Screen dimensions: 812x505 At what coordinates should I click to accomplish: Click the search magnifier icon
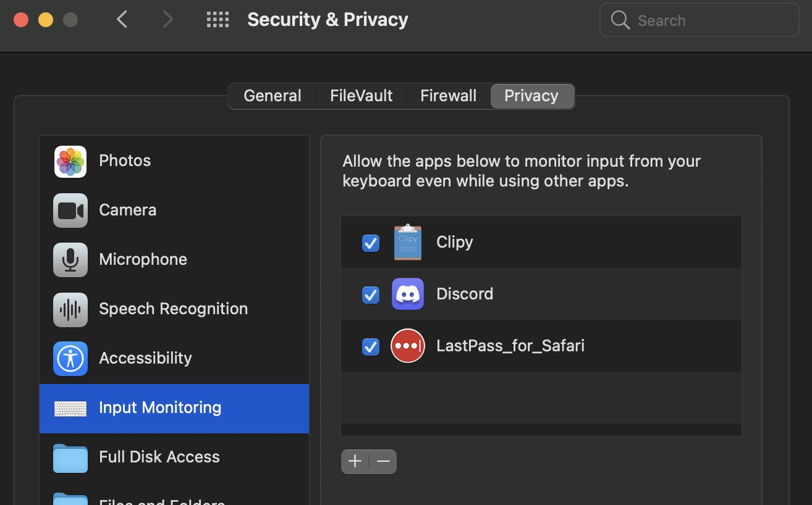pos(620,20)
